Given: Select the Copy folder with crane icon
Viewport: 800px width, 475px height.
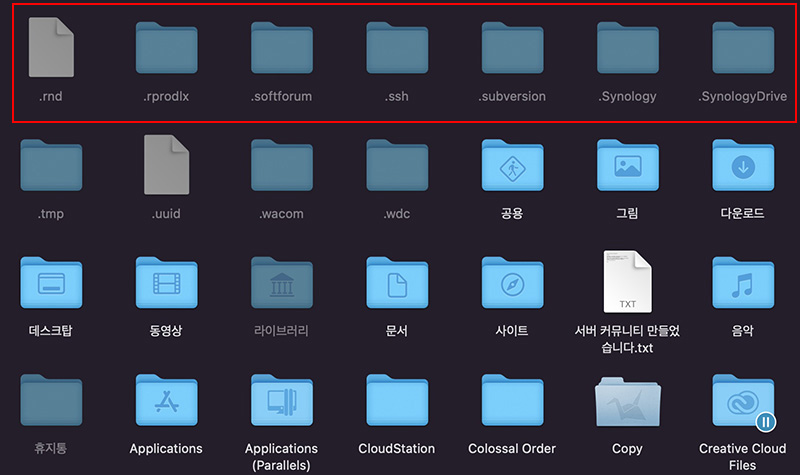Looking at the screenshot, I should click(x=628, y=402).
